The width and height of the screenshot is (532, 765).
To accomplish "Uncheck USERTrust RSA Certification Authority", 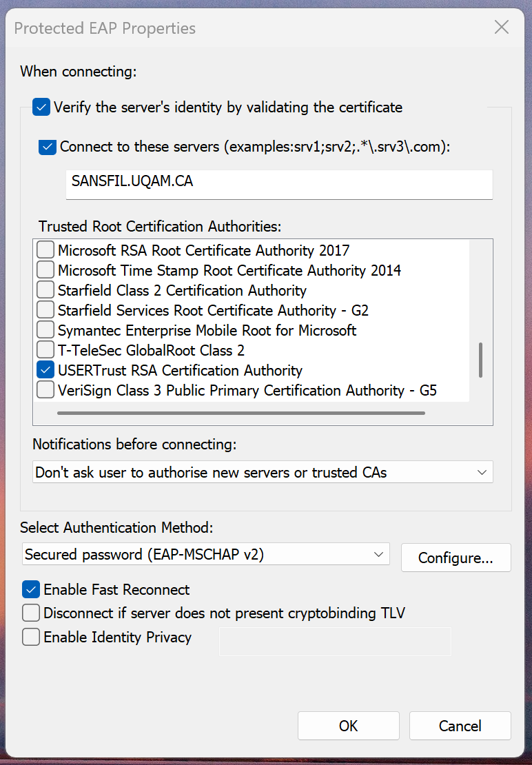I will coord(45,370).
